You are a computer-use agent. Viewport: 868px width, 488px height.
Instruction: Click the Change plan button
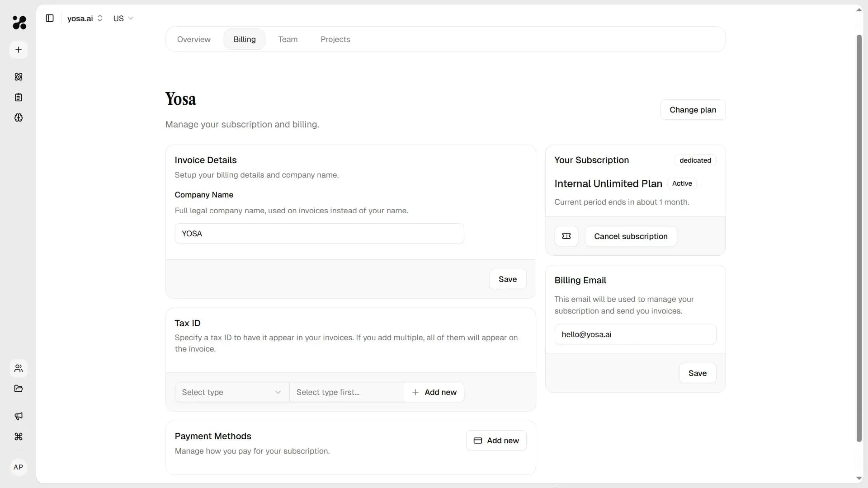pos(693,109)
